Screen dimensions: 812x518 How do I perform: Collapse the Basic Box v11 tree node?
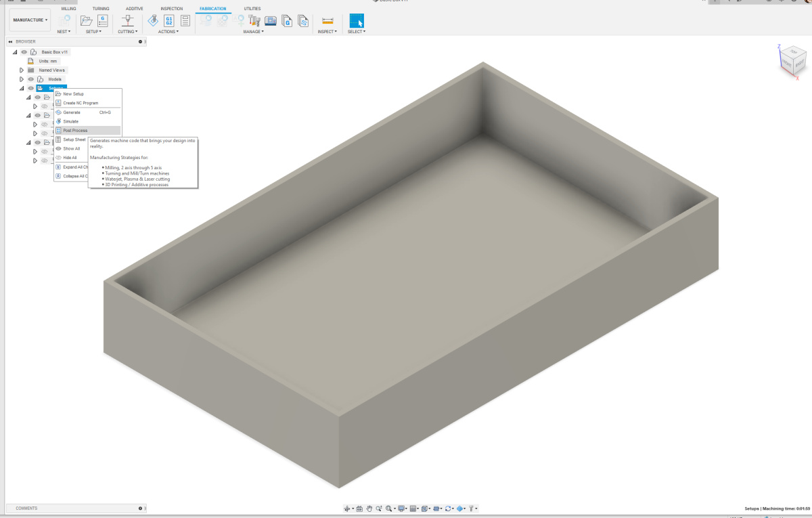15,52
